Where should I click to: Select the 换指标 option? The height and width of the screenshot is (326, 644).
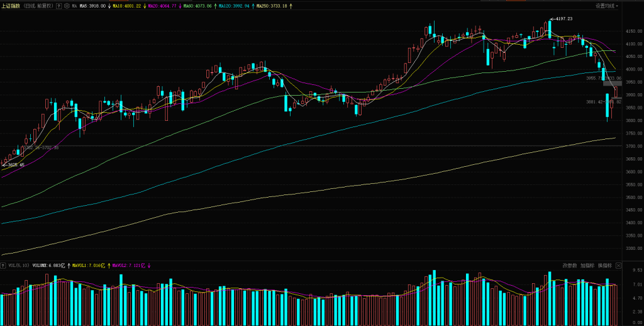click(604, 266)
